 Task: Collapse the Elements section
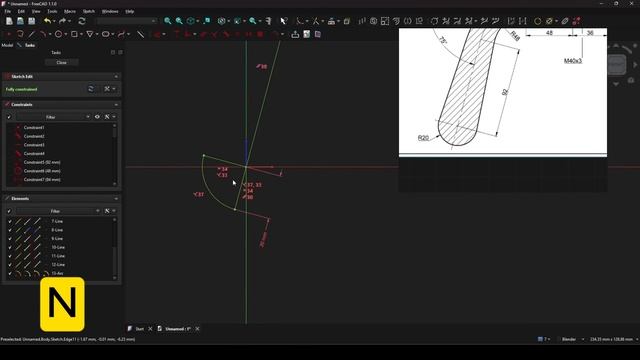[116, 199]
